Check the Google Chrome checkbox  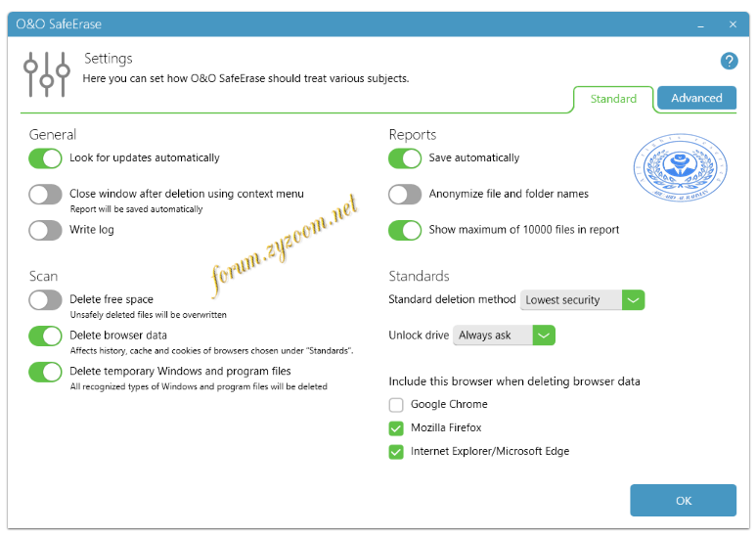click(396, 404)
